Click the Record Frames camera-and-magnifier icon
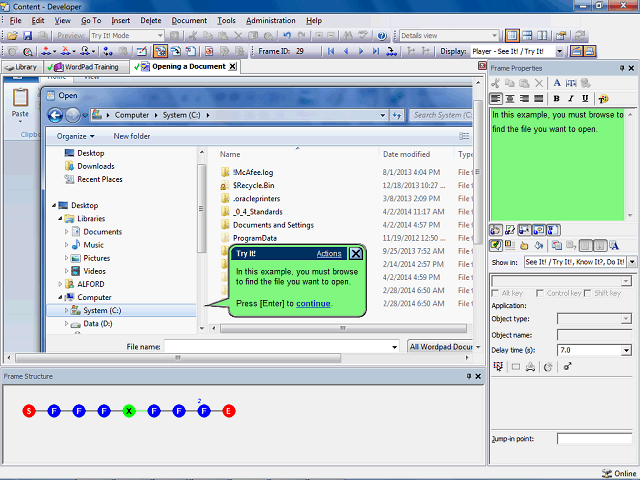The width and height of the screenshot is (640, 480). click(x=27, y=51)
